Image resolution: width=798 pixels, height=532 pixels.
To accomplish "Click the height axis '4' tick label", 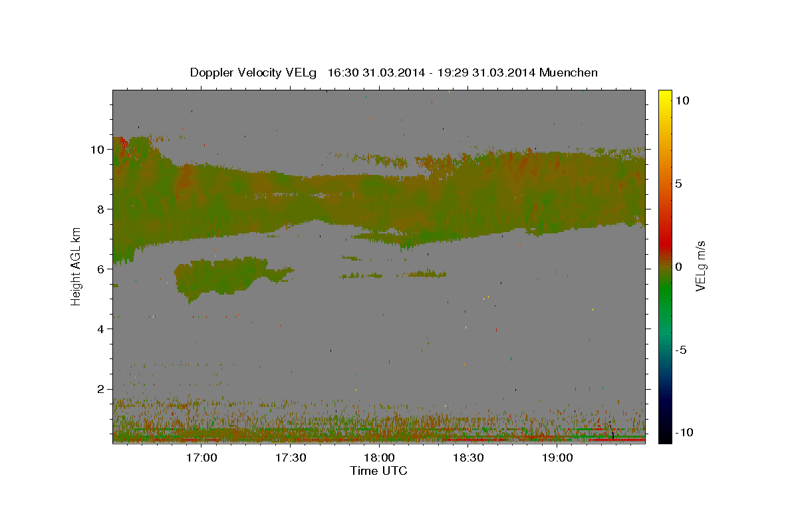I will point(102,329).
